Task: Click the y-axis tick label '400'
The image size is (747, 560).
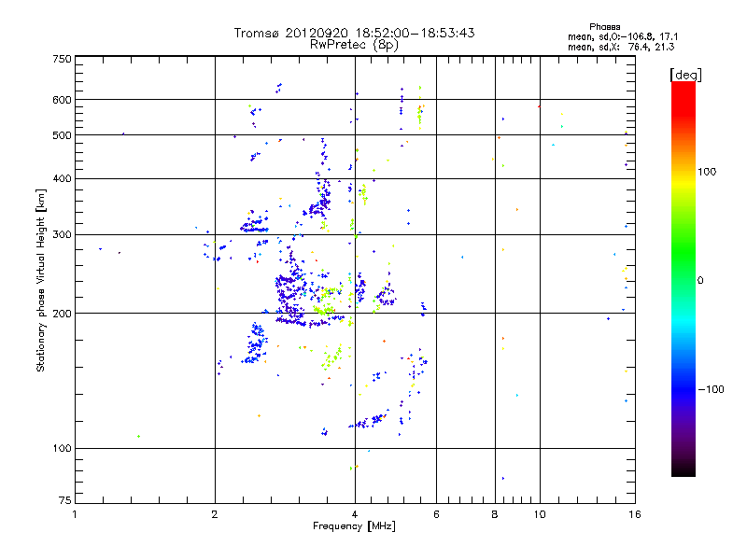Action: tap(62, 179)
